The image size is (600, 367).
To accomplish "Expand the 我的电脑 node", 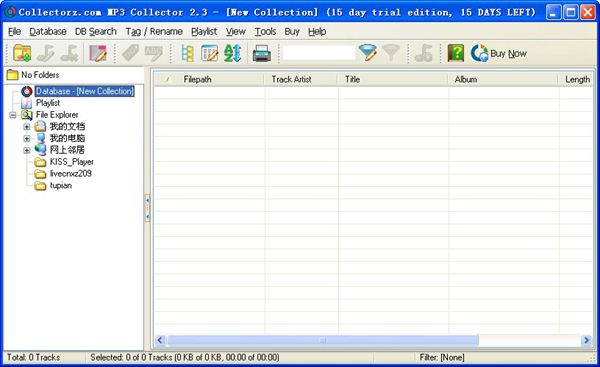I will click(26, 139).
